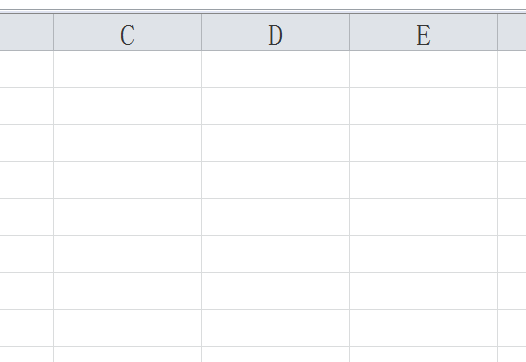Select column E by its header
The width and height of the screenshot is (526, 362).
point(423,32)
